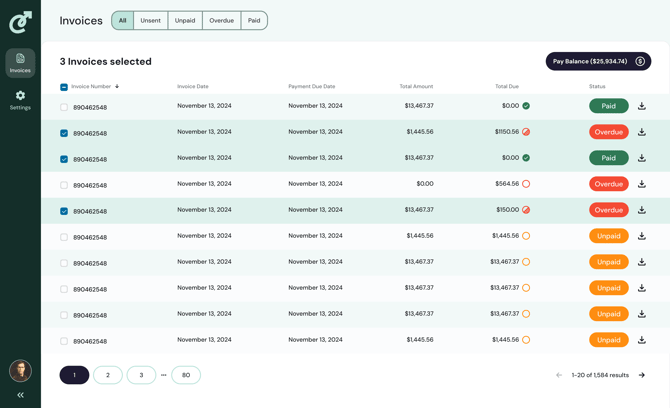Sort by Invoice Number arrow
670x408 pixels.
(117, 86)
